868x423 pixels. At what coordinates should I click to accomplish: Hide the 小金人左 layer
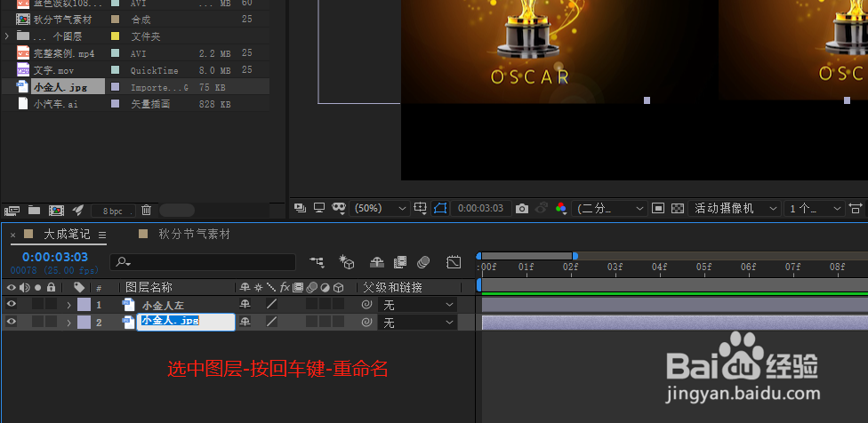(11, 304)
